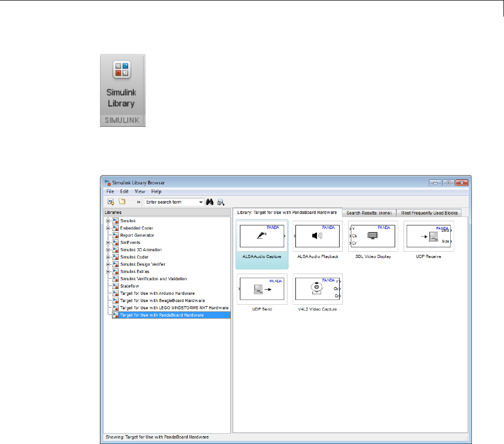Select the ALSA Audio Capture block
This screenshot has width=504, height=444.
[x=262, y=245]
